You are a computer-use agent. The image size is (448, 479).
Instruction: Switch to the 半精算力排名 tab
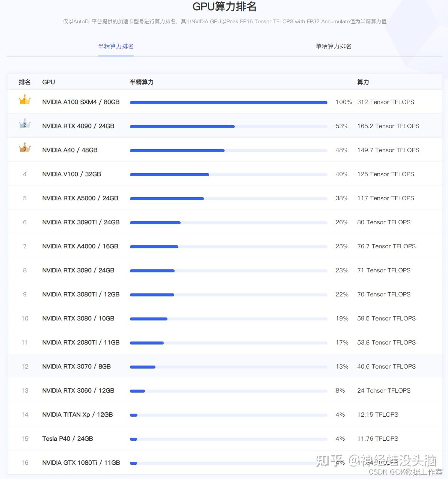click(116, 47)
